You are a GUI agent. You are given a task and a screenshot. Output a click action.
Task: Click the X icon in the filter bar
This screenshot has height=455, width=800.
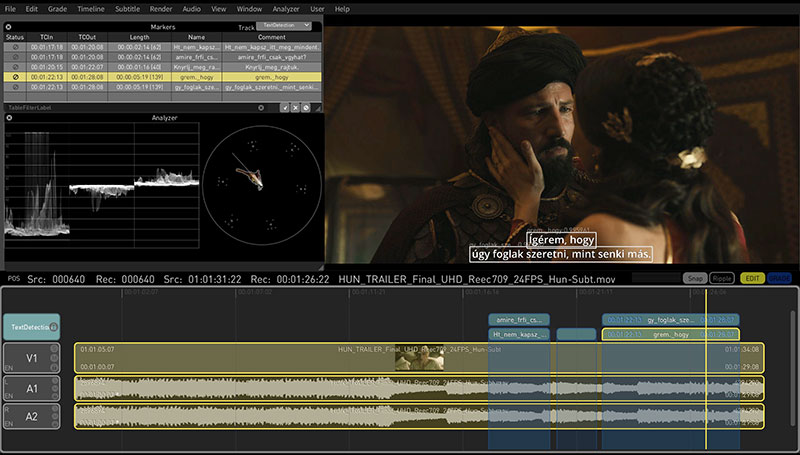click(295, 108)
